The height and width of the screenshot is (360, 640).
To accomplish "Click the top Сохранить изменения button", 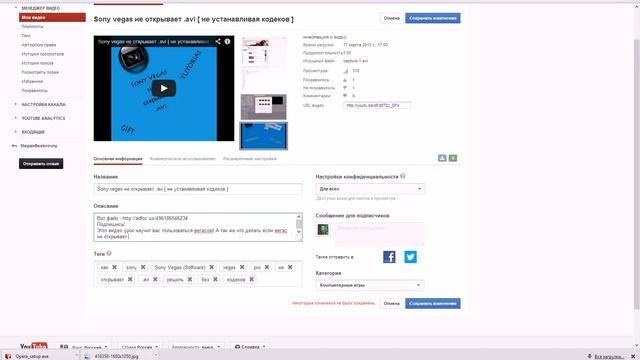I will (433, 18).
